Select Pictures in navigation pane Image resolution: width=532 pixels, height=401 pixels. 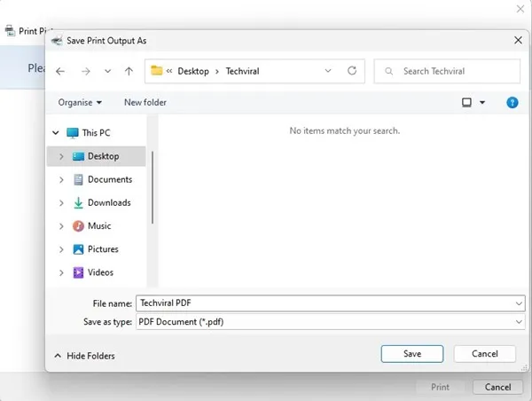(103, 249)
